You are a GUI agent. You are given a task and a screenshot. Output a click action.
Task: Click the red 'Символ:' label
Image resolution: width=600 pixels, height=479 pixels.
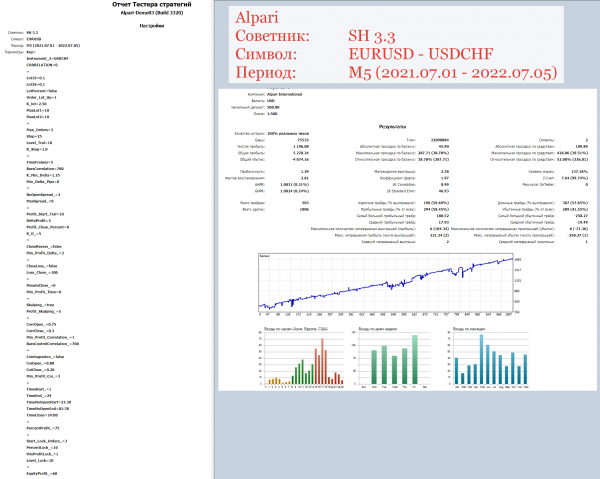pos(266,54)
